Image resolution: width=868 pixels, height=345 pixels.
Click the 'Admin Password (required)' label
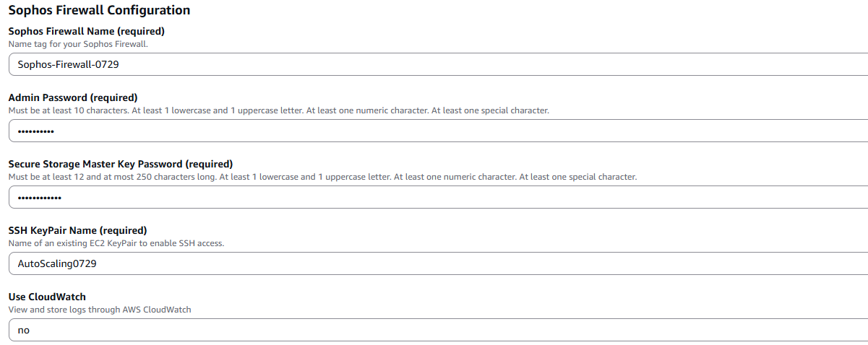pyautogui.click(x=72, y=97)
